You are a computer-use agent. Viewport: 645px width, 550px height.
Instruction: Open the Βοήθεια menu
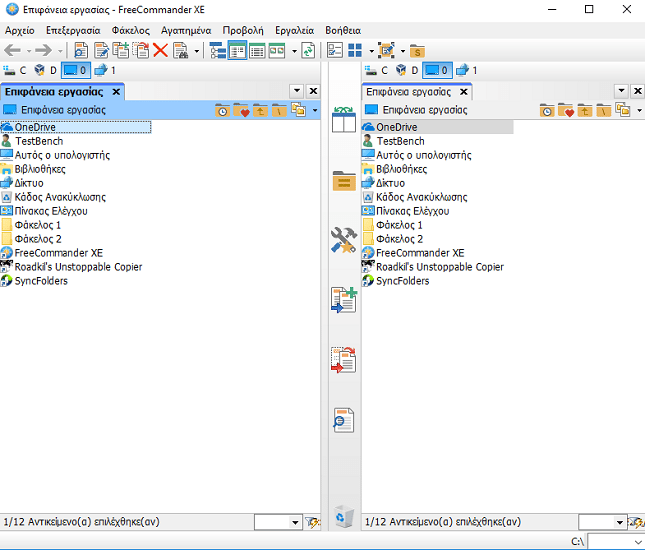point(343,30)
